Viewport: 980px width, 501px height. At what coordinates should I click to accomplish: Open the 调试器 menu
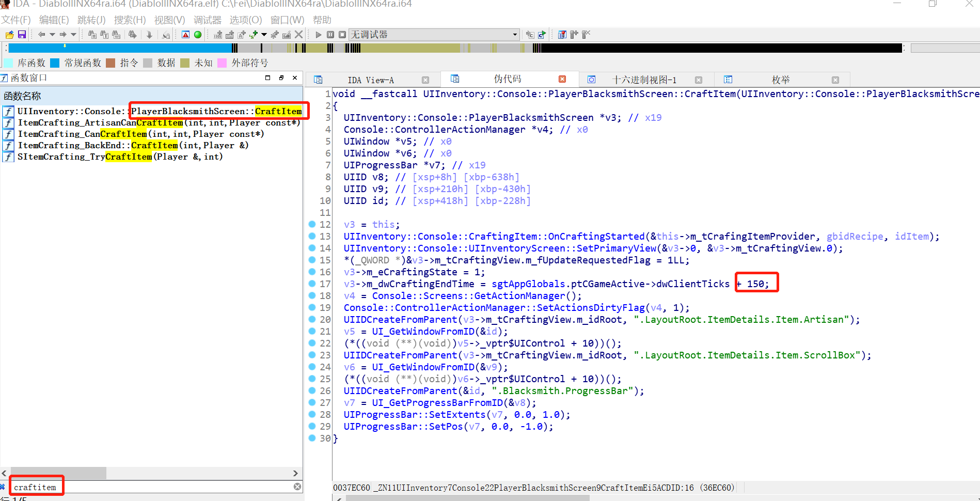pyautogui.click(x=208, y=20)
